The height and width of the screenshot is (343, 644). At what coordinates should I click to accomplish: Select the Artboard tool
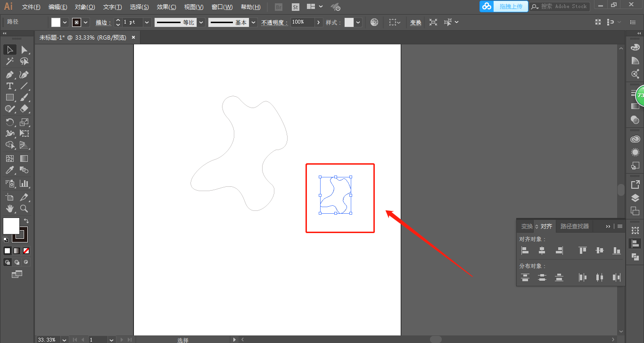10,197
